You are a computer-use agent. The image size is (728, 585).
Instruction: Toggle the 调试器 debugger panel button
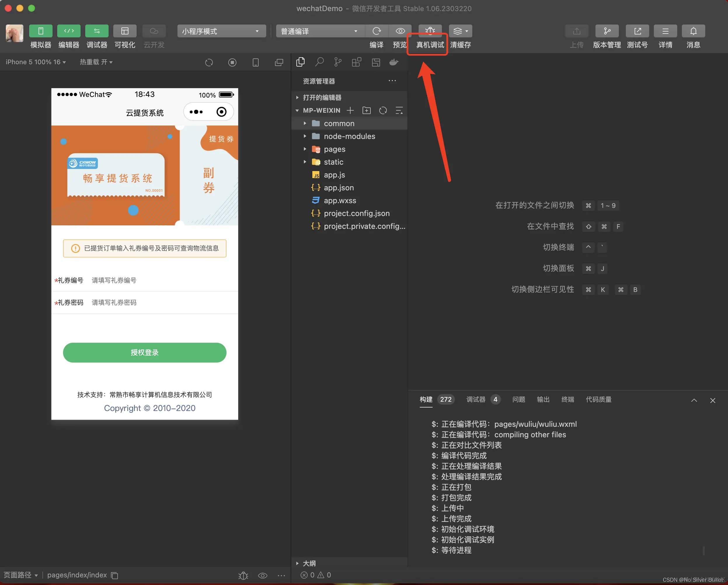point(97,31)
